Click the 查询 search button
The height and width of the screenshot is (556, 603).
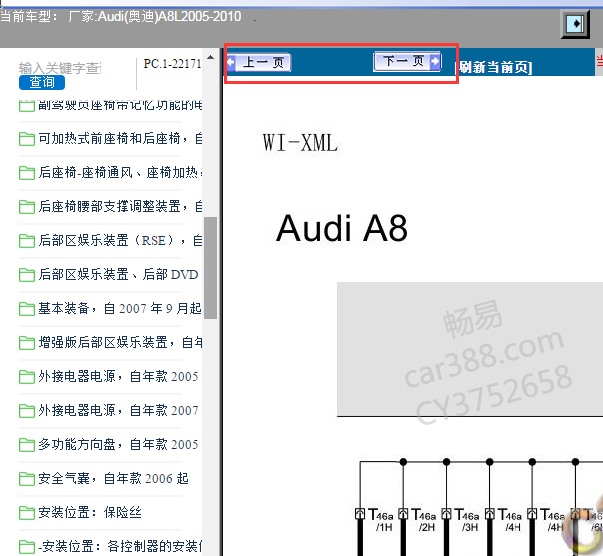pos(42,82)
